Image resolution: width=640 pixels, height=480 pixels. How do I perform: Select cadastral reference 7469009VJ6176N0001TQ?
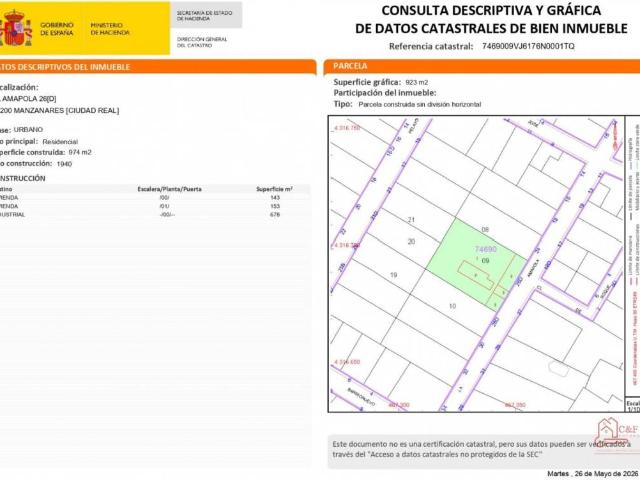528,46
